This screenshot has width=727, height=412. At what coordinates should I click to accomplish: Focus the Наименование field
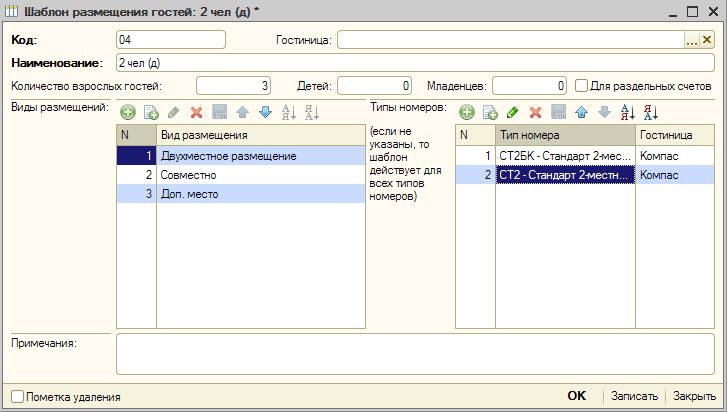(415, 63)
